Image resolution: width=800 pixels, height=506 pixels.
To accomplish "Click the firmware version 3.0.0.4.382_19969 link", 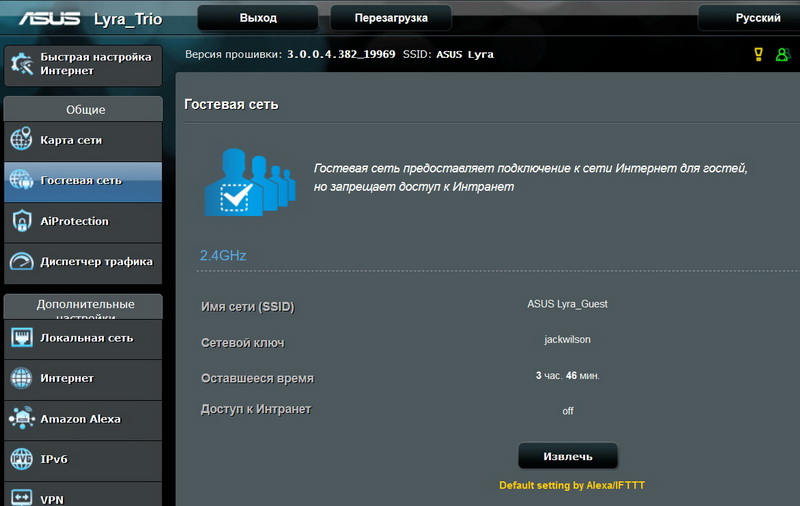I will coord(342,54).
